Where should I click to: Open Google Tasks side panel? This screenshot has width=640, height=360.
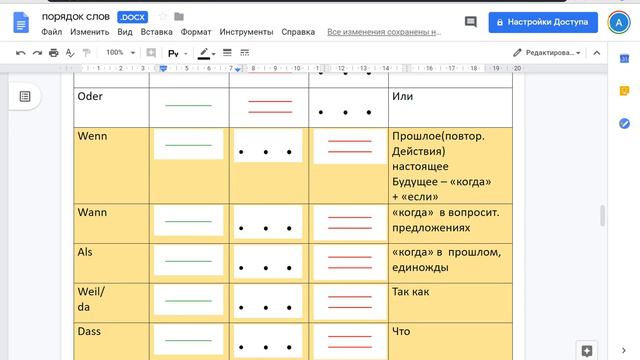pyautogui.click(x=624, y=123)
